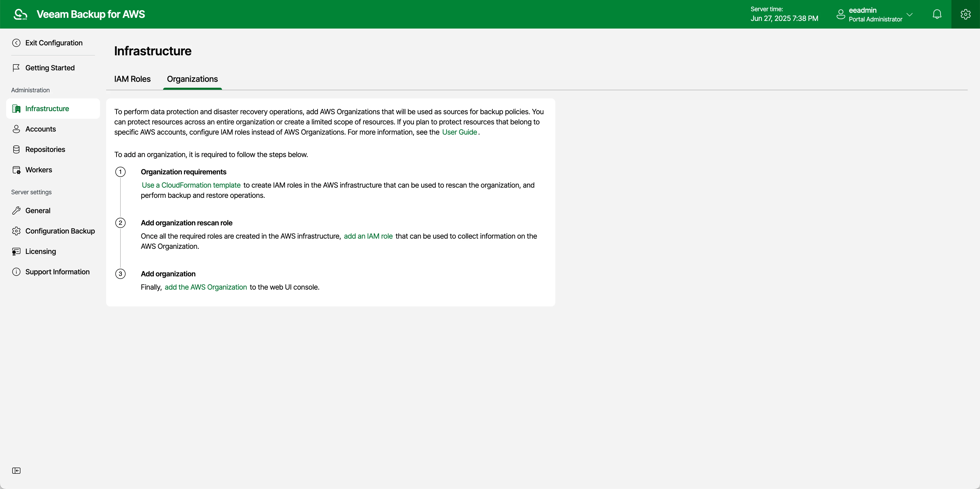Expand the eeadmin account dropdown chevron
The image size is (980, 489).
(909, 15)
